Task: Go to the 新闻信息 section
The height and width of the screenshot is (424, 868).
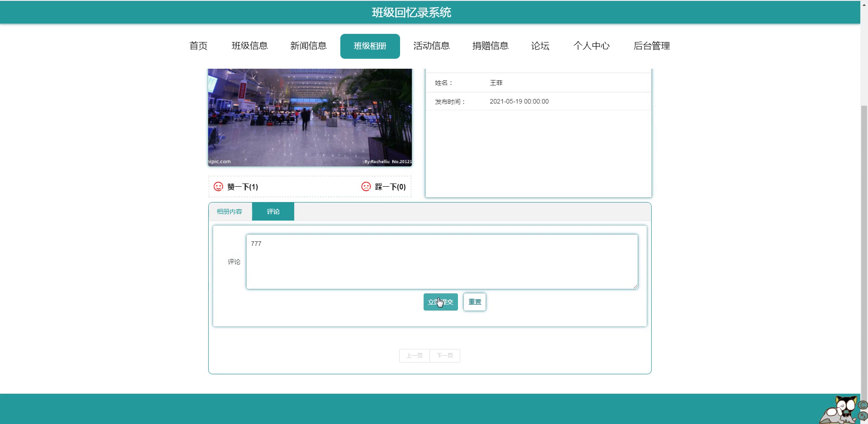Action: point(309,46)
